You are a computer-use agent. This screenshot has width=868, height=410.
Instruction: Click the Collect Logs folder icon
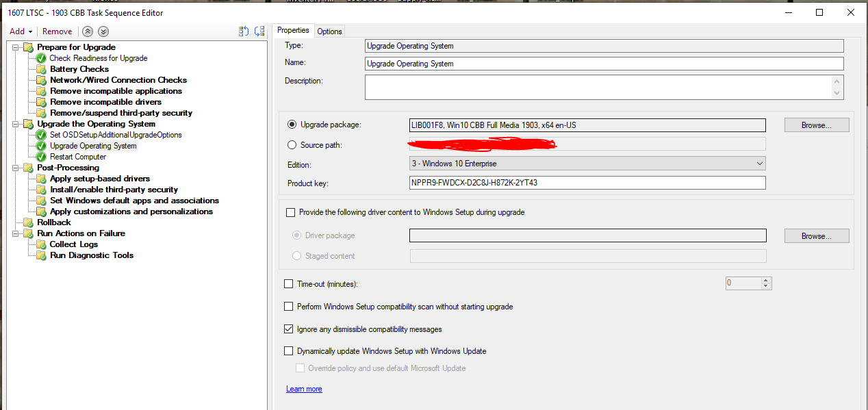tap(41, 244)
